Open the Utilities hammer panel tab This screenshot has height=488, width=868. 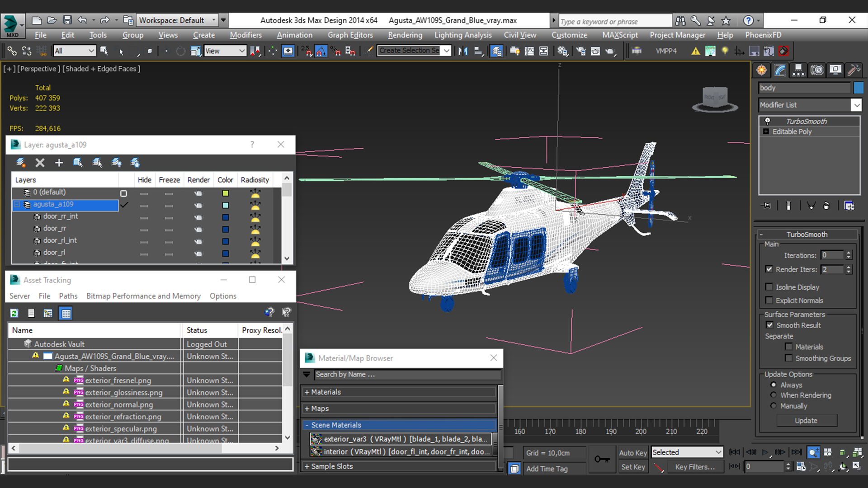coord(854,70)
